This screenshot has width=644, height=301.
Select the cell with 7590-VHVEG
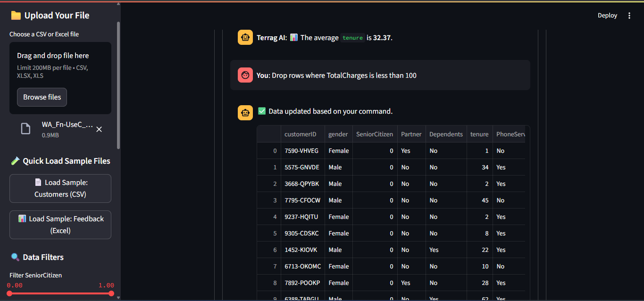tap(301, 151)
